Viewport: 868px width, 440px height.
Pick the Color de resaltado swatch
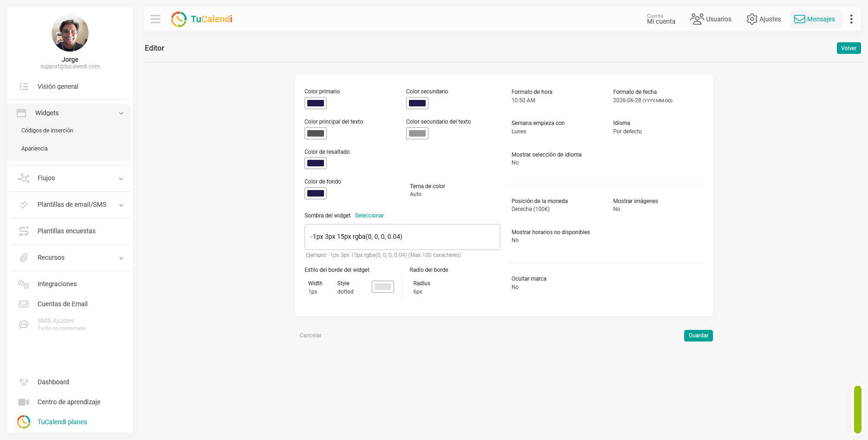[x=316, y=163]
